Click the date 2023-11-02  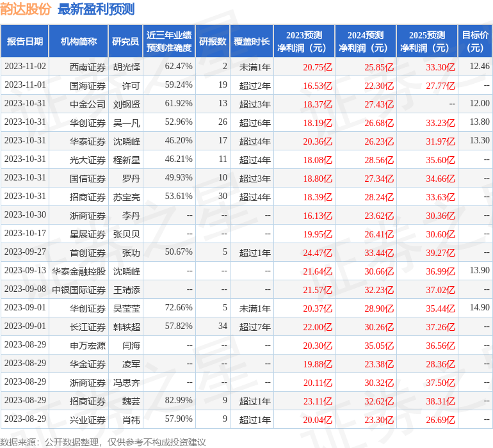[25, 67]
